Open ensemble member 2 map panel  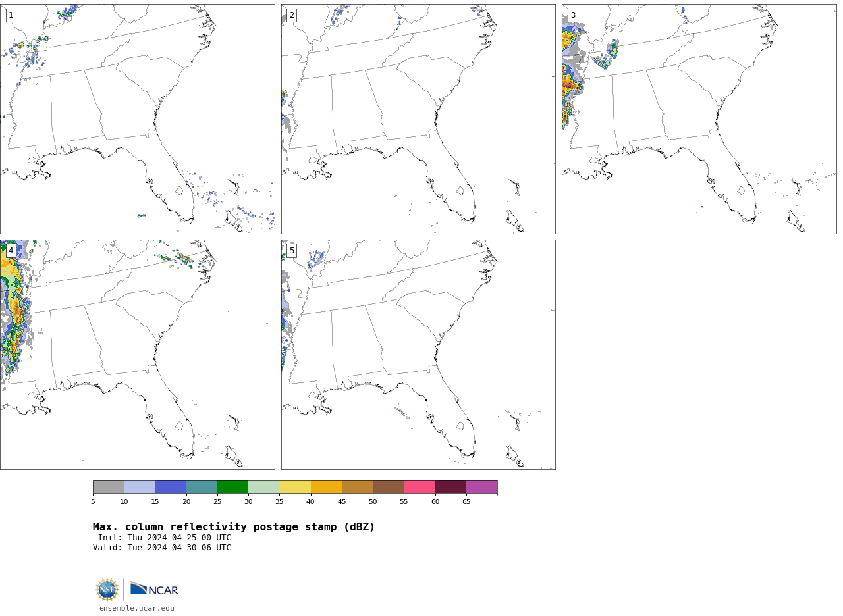418,119
